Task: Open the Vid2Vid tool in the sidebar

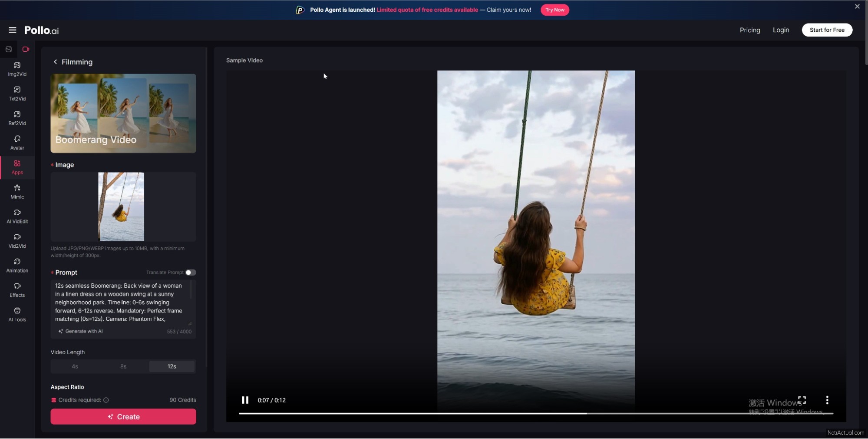Action: 17,241
